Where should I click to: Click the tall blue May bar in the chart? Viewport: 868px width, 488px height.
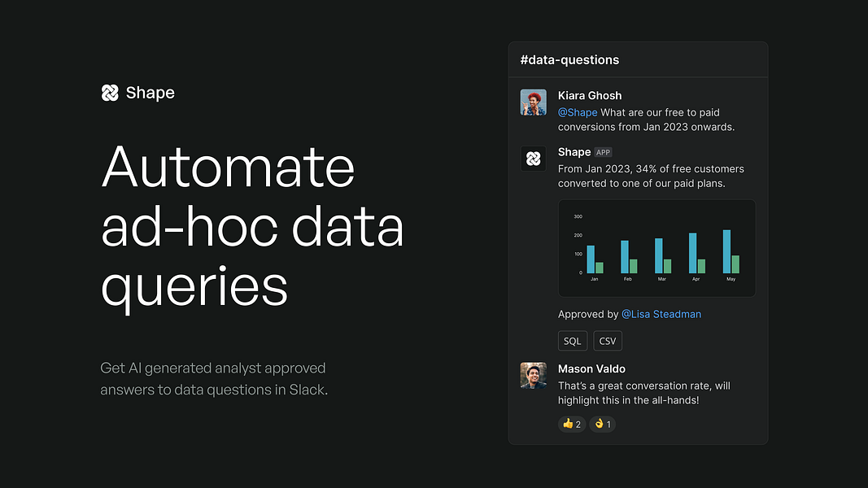(x=726, y=252)
